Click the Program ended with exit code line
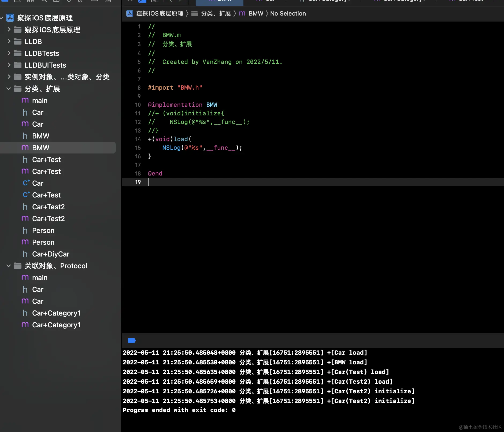Screen dimensions: 504x432 pos(179,410)
